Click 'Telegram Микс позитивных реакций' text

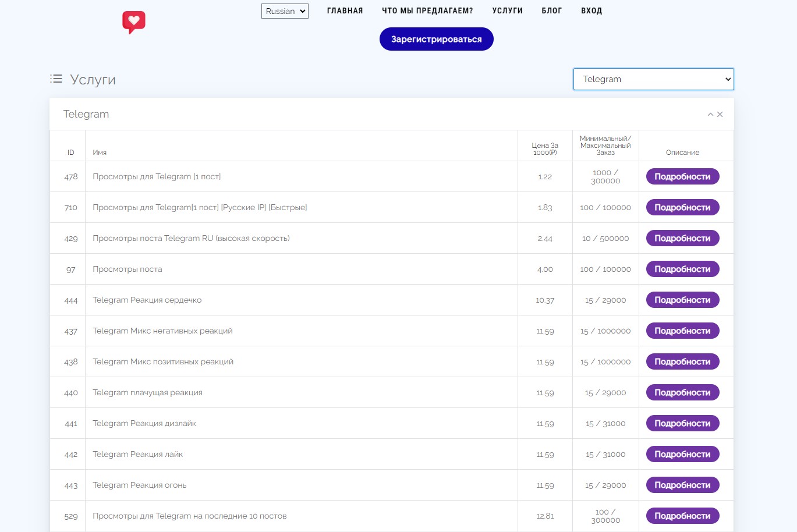(x=163, y=361)
